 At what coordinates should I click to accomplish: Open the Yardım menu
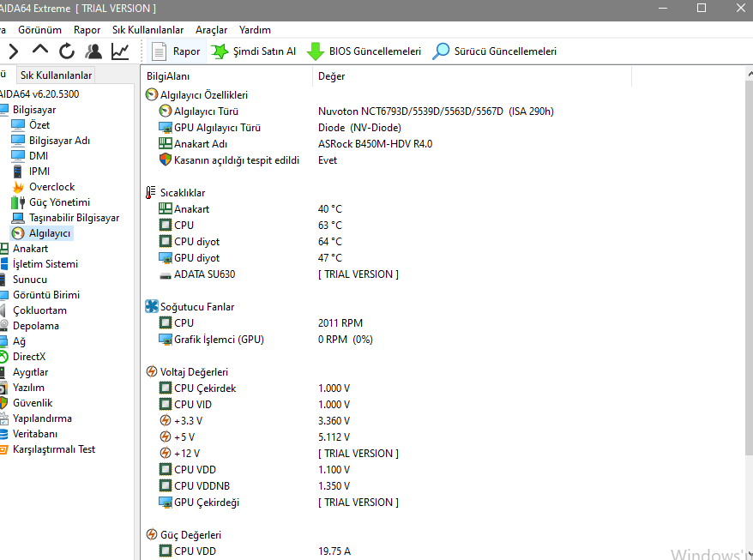pos(255,30)
